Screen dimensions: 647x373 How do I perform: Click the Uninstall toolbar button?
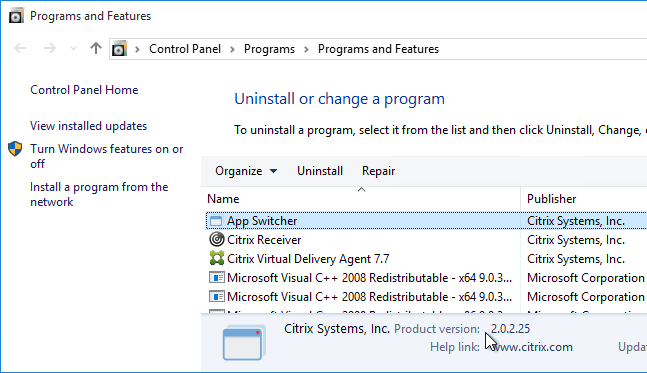click(x=320, y=171)
